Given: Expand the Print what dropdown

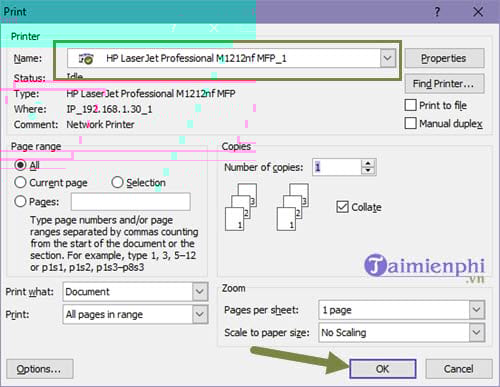Looking at the screenshot, I should 200,292.
